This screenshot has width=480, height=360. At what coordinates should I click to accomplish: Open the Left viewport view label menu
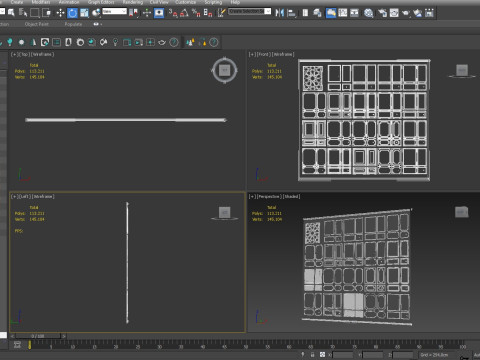(x=25, y=196)
